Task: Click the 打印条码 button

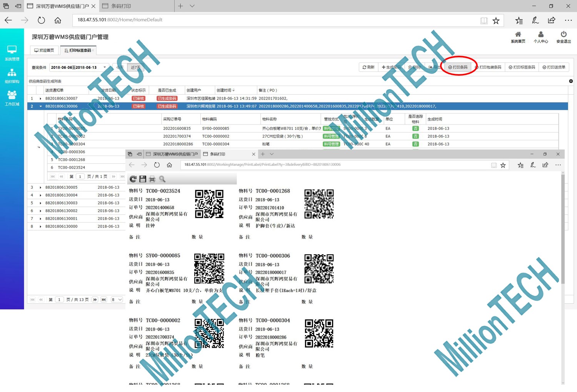Action: [458, 67]
